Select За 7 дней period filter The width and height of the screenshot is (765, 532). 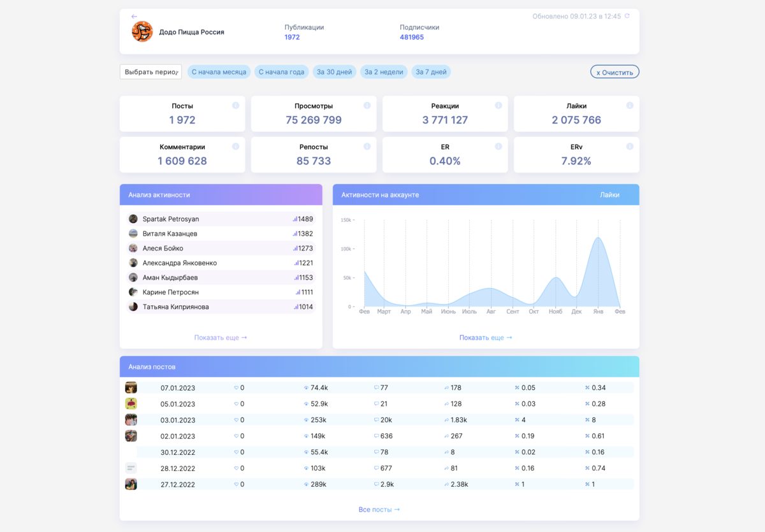pyautogui.click(x=431, y=72)
